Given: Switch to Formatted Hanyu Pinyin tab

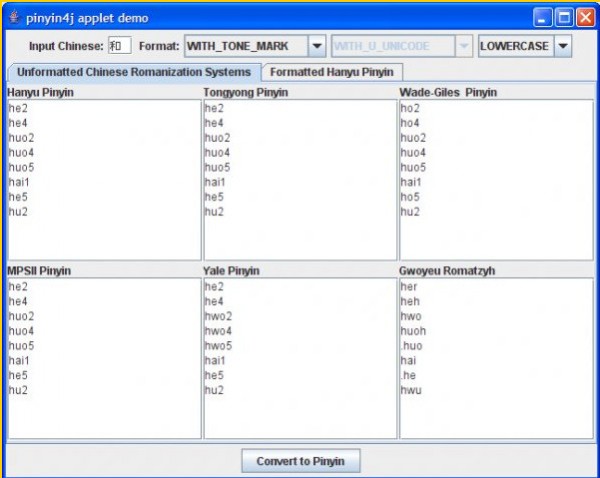Looking at the screenshot, I should [331, 72].
